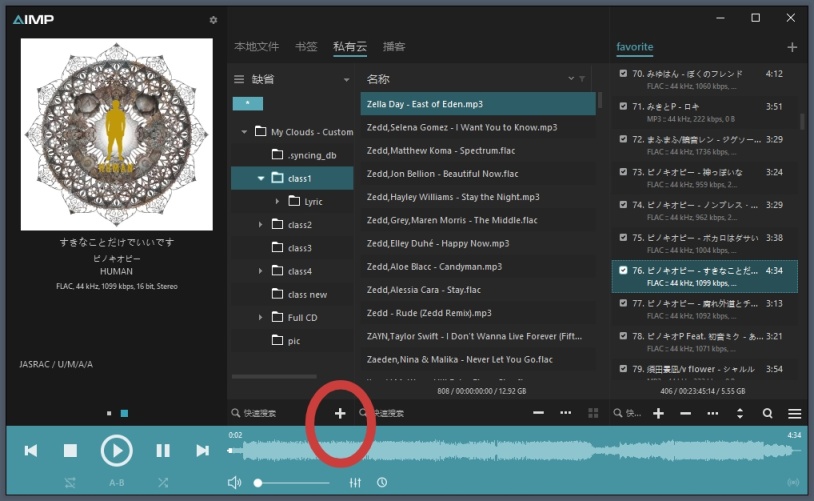Click the HUMAN album cover art
The image size is (814, 501).
tap(116, 134)
